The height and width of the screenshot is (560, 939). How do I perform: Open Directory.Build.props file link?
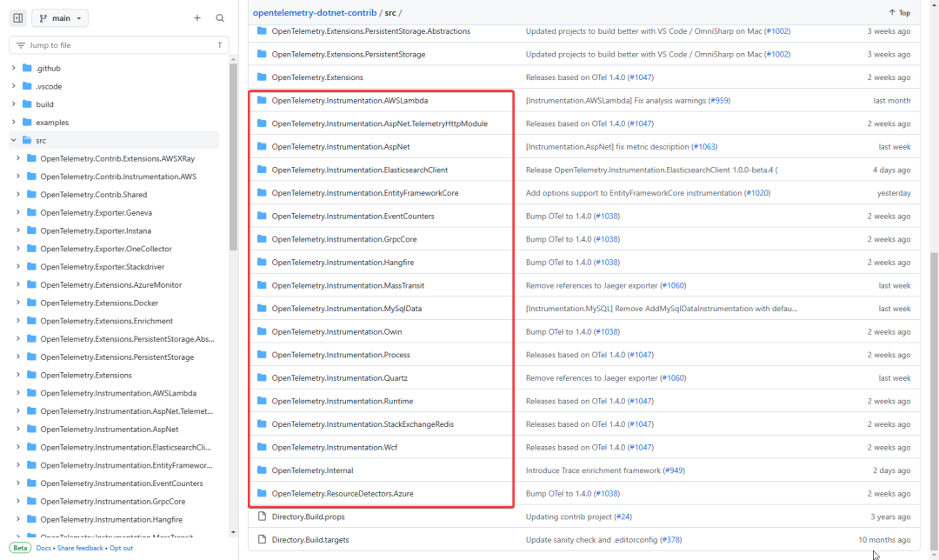308,517
